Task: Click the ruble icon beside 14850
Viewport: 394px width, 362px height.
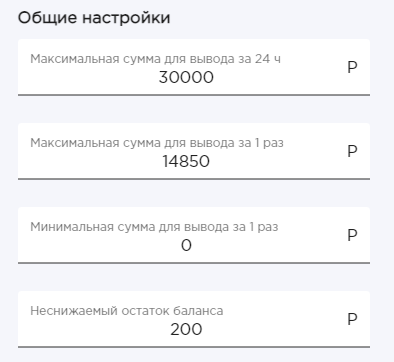Action: pos(352,151)
